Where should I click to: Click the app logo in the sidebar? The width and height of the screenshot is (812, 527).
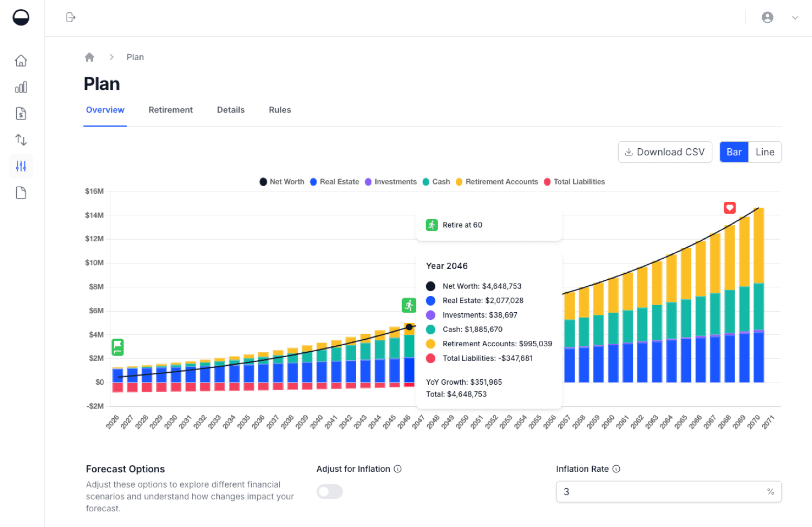coord(21,17)
